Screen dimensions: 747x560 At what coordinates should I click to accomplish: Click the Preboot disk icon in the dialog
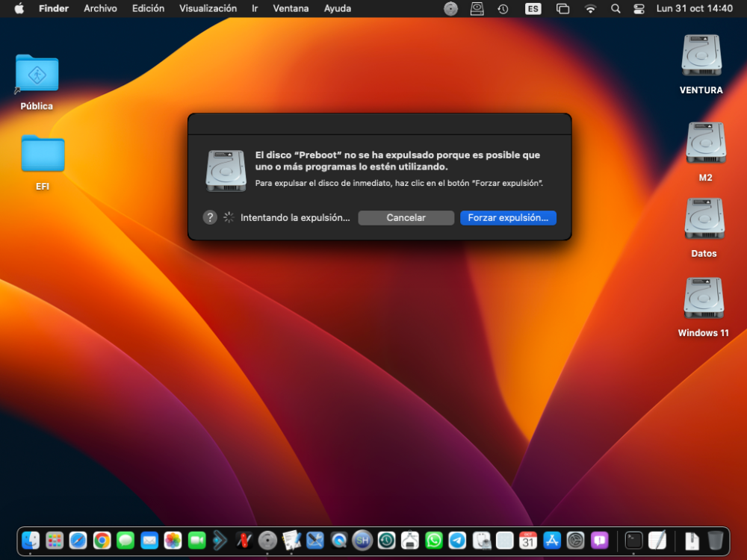tap(226, 171)
